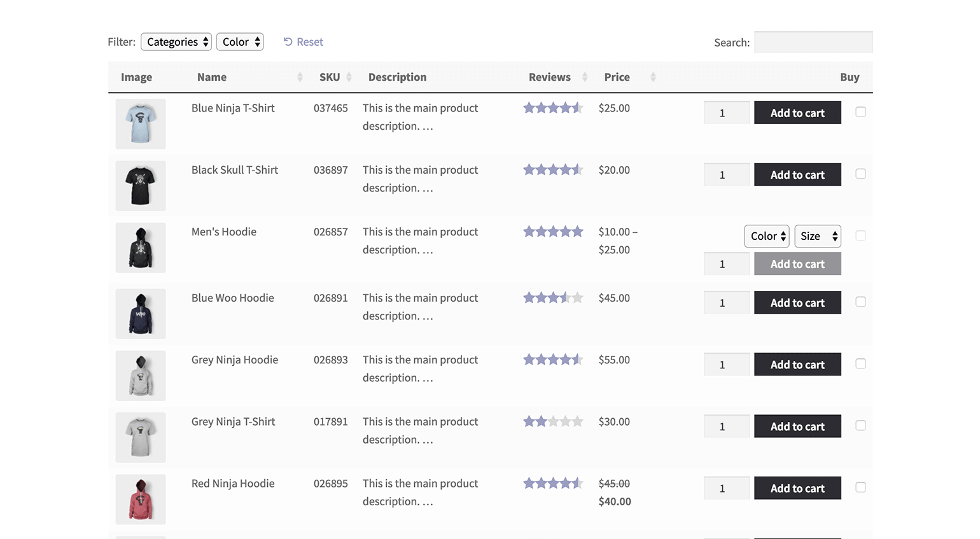Viewport: 980px width, 539px height.
Task: Open the Red Ninja Hoodie product image
Action: [x=141, y=499]
